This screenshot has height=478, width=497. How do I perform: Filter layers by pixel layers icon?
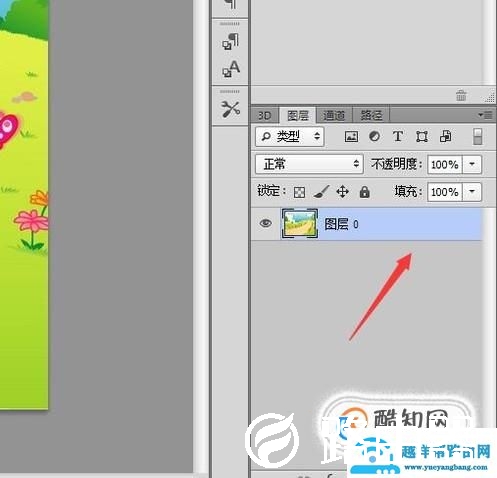351,137
